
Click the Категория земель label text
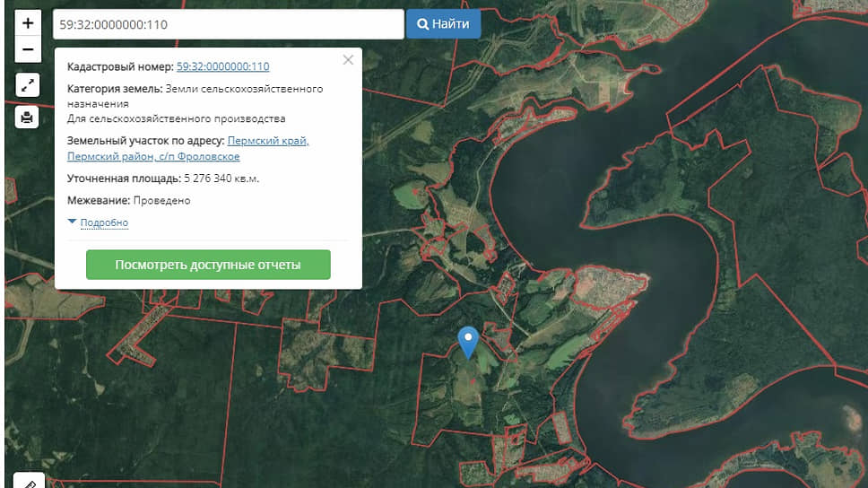tap(114, 89)
